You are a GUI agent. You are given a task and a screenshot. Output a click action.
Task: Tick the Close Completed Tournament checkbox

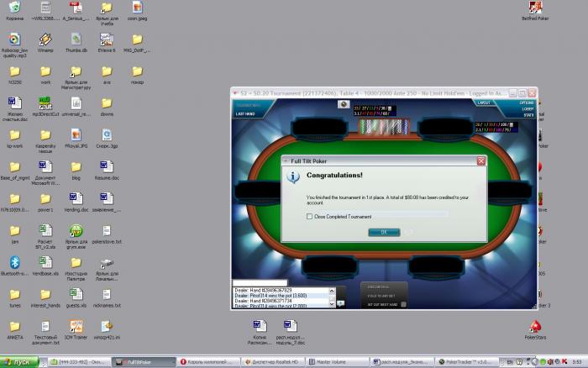[309, 217]
